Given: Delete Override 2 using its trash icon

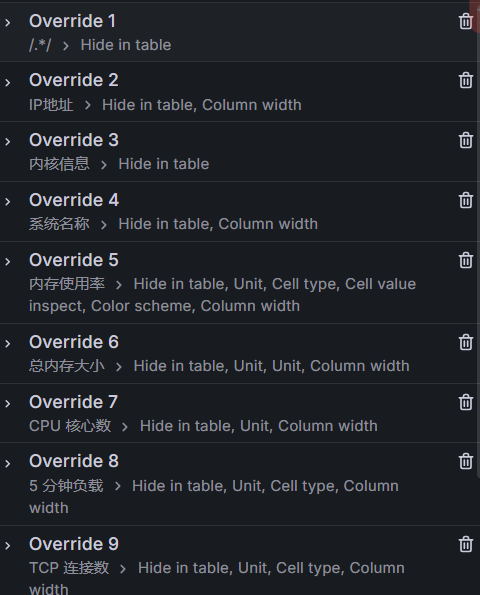Looking at the screenshot, I should (x=466, y=80).
